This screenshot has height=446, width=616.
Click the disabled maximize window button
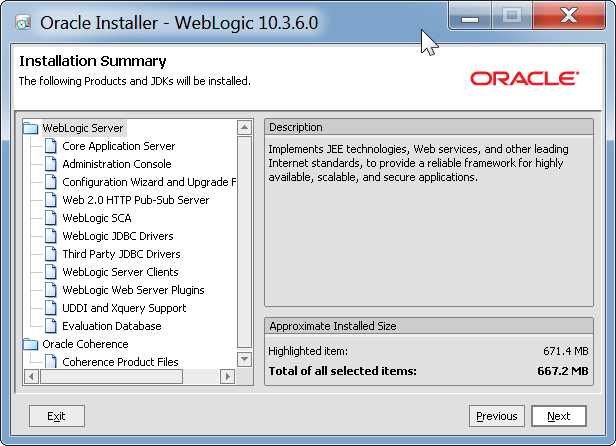pos(512,16)
